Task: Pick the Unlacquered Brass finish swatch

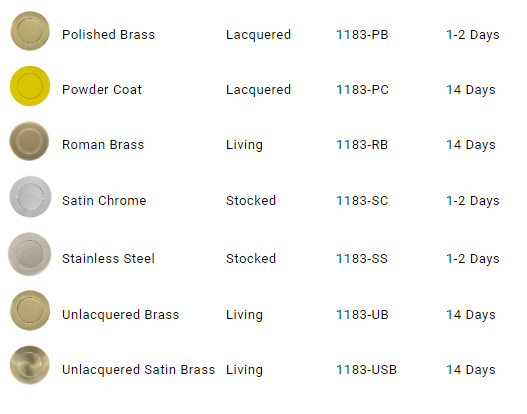Action: [30, 310]
